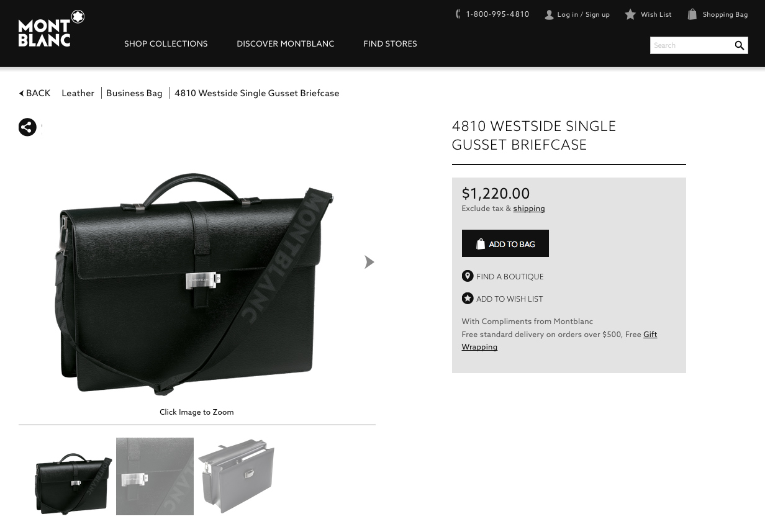Select the open briefcase interior thumbnail
This screenshot has height=532, width=765.
tap(236, 476)
